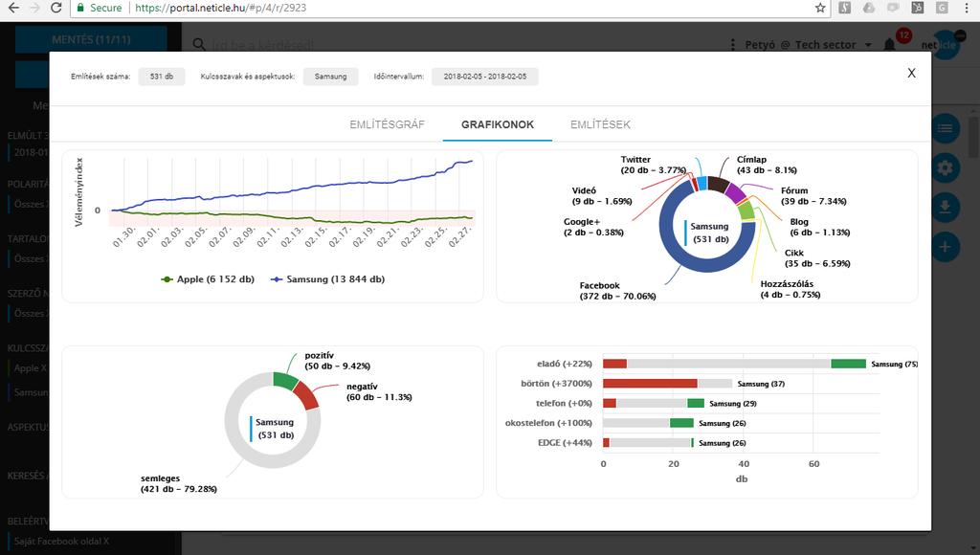Reload the page with the refresh icon
The image size is (980, 555).
coord(56,8)
